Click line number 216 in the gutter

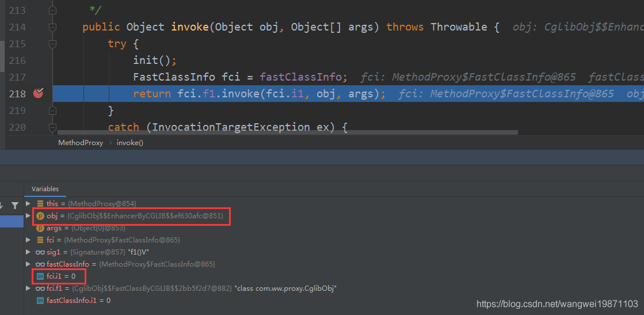coord(17,60)
